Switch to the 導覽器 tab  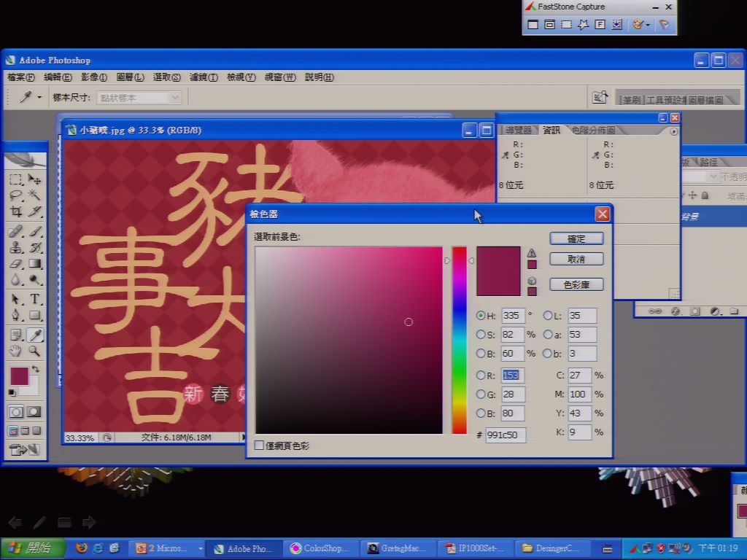(519, 130)
